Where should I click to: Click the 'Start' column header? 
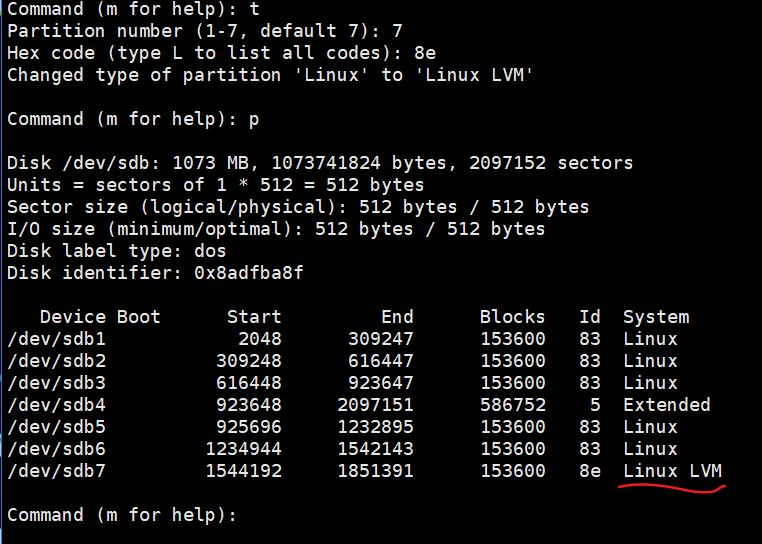(x=254, y=317)
